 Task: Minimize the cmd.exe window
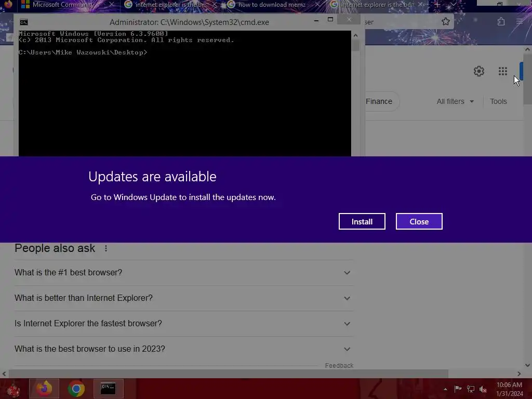tap(316, 20)
